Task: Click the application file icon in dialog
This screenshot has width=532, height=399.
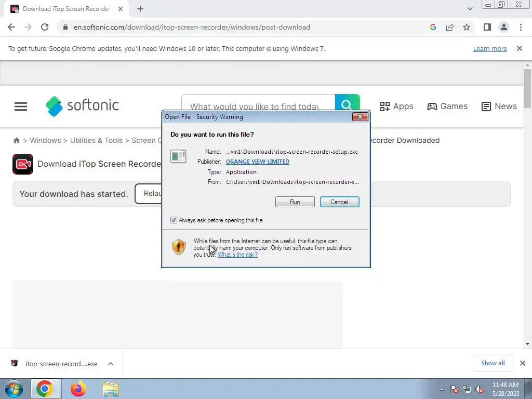Action: [178, 156]
